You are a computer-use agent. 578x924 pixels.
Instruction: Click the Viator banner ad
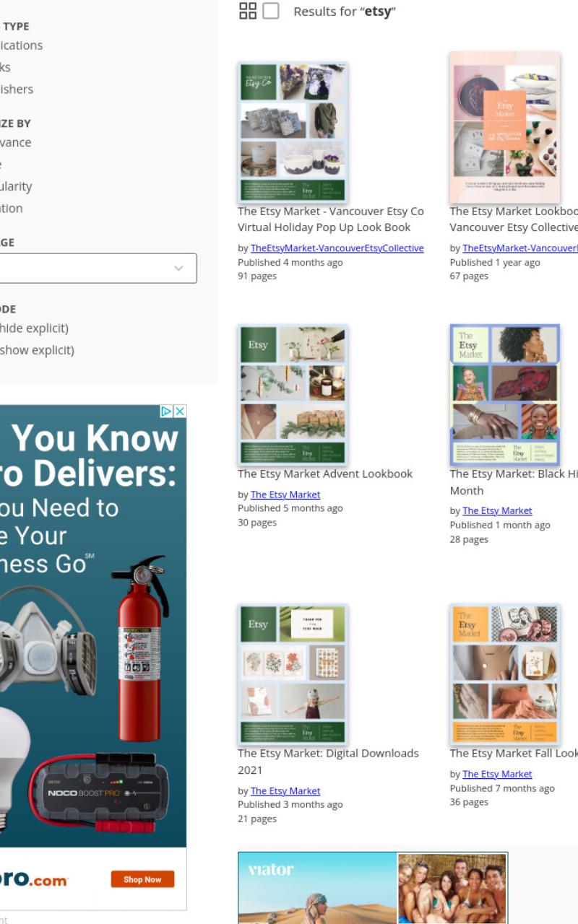(x=373, y=888)
